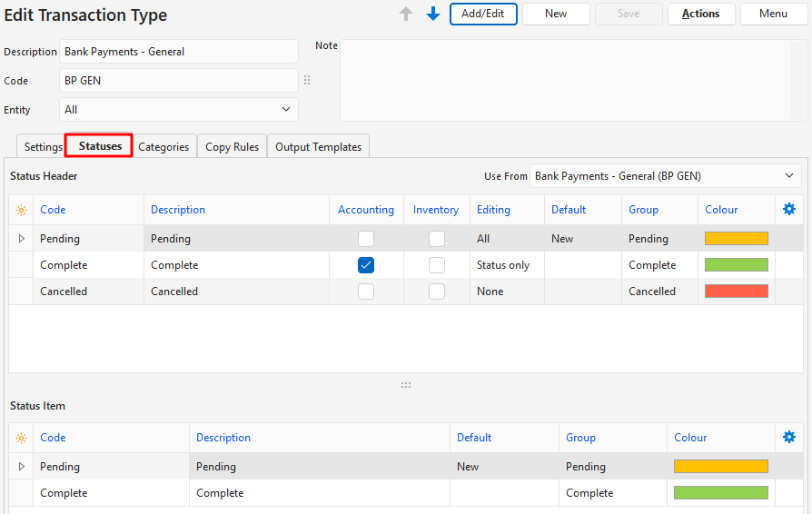Viewport: 812px width, 514px height.
Task: Uncheck Accounting for Complete status
Action: pyautogui.click(x=366, y=265)
